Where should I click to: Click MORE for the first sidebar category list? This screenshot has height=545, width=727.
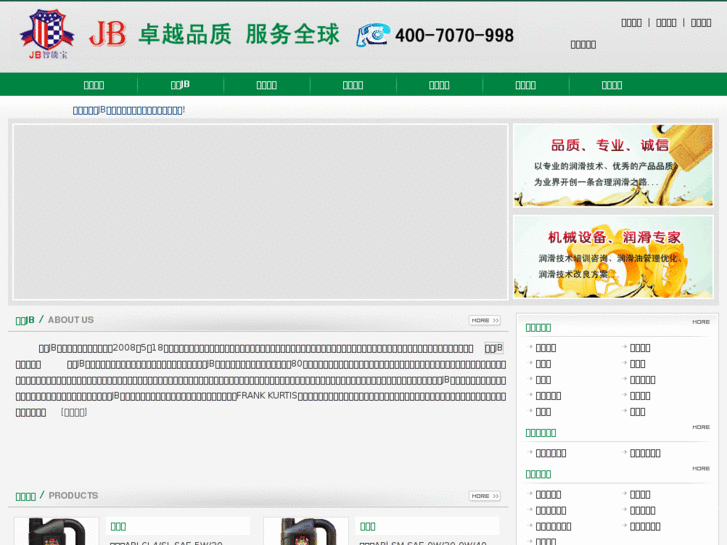701,322
